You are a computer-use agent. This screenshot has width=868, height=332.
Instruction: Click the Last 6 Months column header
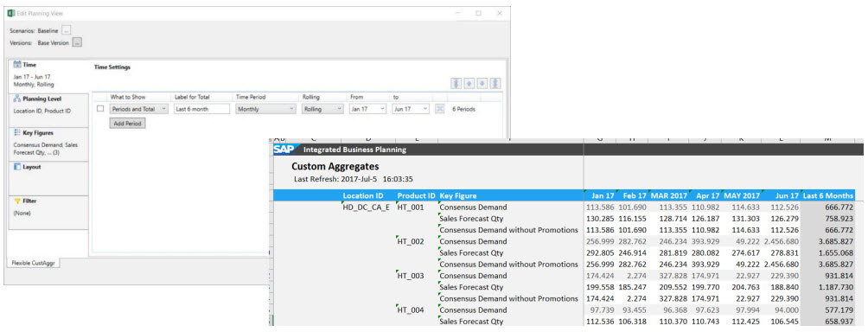[828, 196]
